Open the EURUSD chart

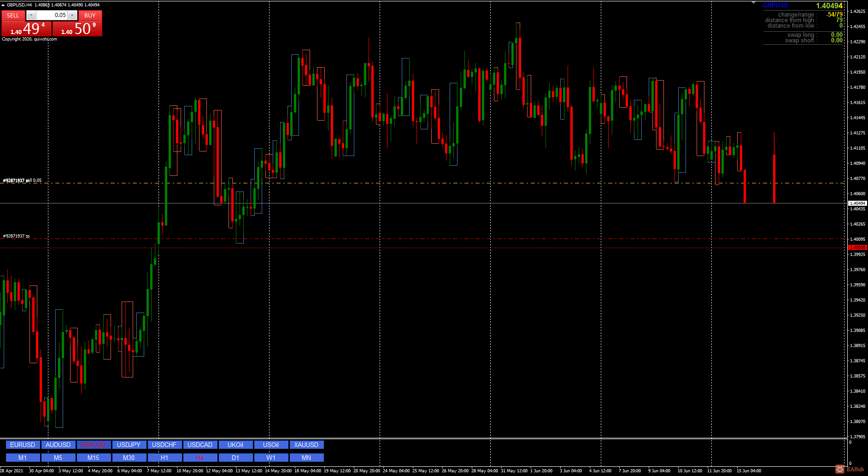(22, 445)
